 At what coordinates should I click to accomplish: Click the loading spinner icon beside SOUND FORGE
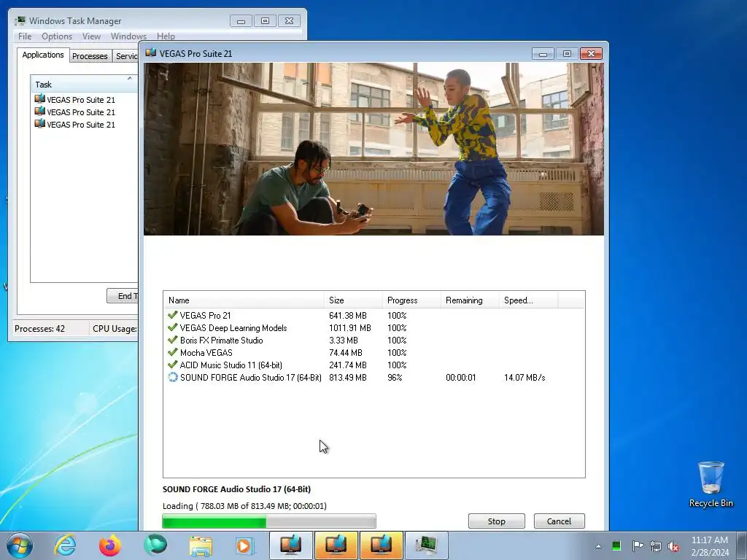(x=172, y=377)
